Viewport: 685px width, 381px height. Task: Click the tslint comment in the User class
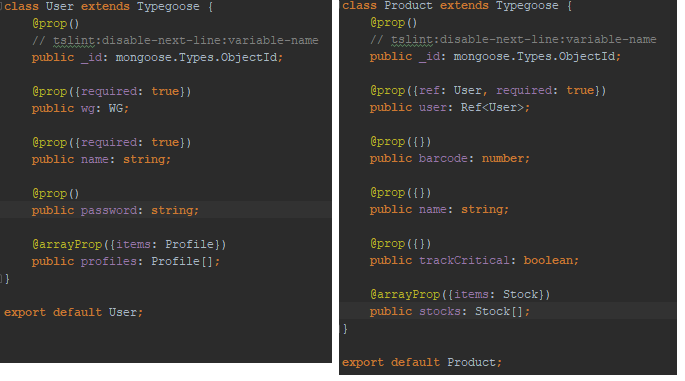point(175,40)
